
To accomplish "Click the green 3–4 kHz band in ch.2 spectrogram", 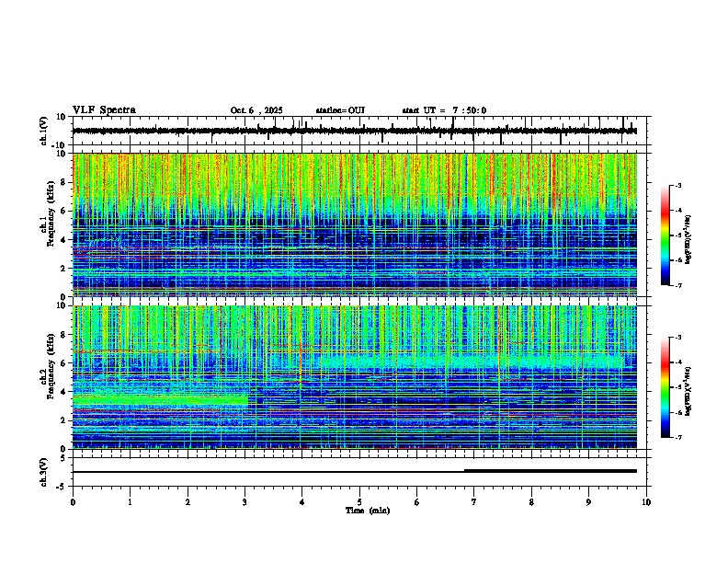I will (x=160, y=399).
